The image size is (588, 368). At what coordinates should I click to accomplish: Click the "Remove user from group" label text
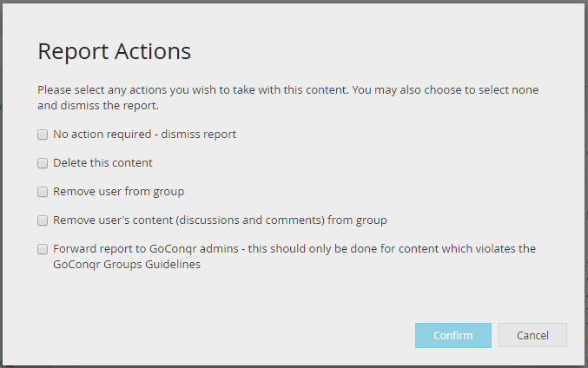click(x=118, y=192)
